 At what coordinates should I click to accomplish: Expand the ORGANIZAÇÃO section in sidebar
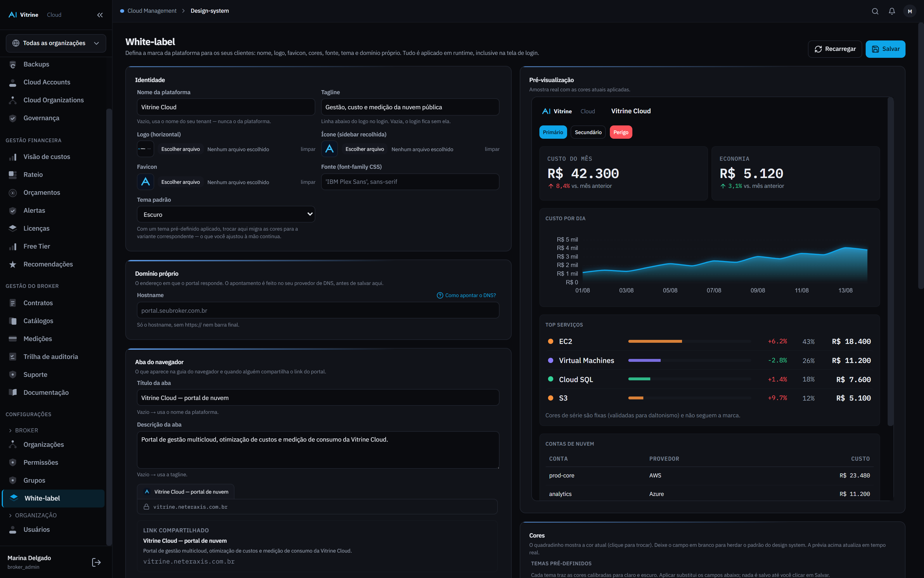click(32, 515)
